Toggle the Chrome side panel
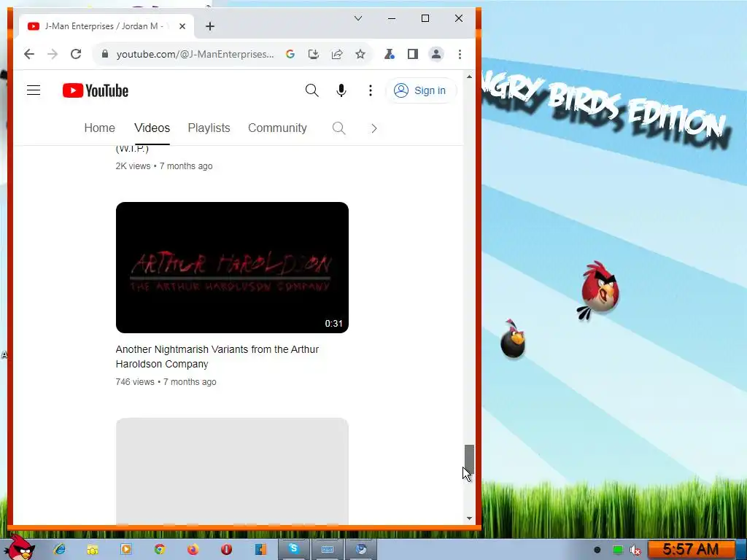 coord(413,54)
